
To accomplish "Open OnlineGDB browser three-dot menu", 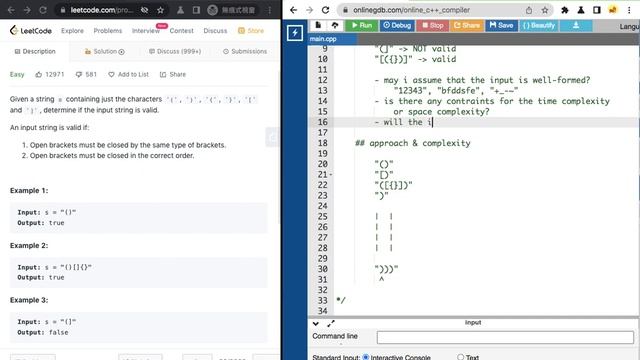I will tap(629, 10).
